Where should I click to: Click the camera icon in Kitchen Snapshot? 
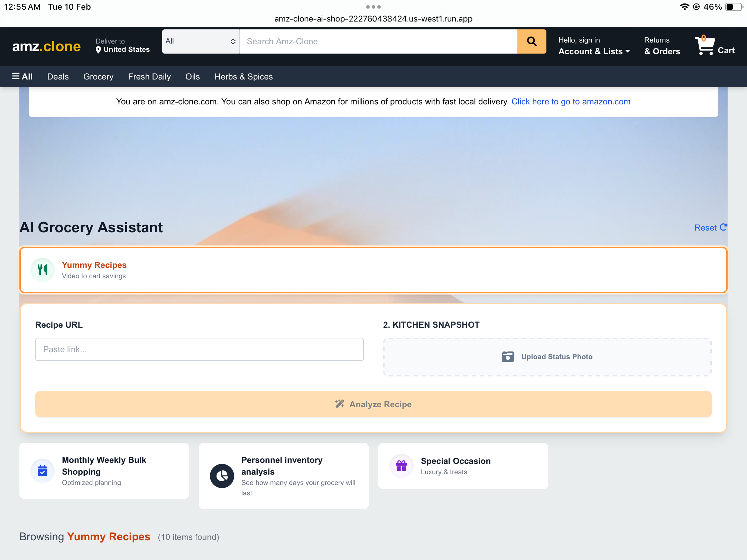pyautogui.click(x=508, y=356)
